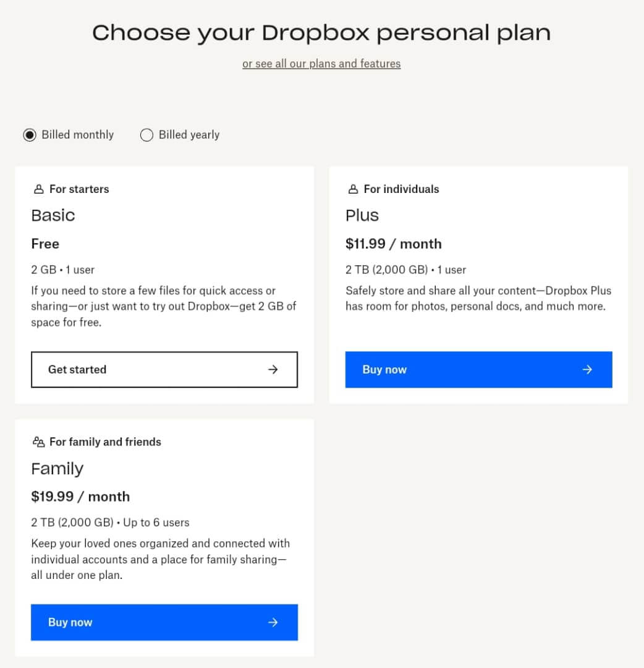Open the see all plans and features link
This screenshot has width=644, height=668.
pos(321,64)
